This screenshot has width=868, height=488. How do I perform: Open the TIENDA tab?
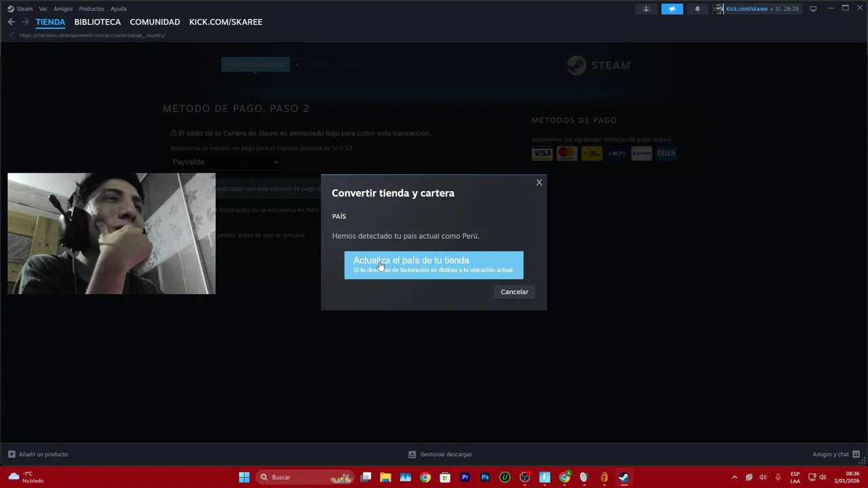[50, 22]
